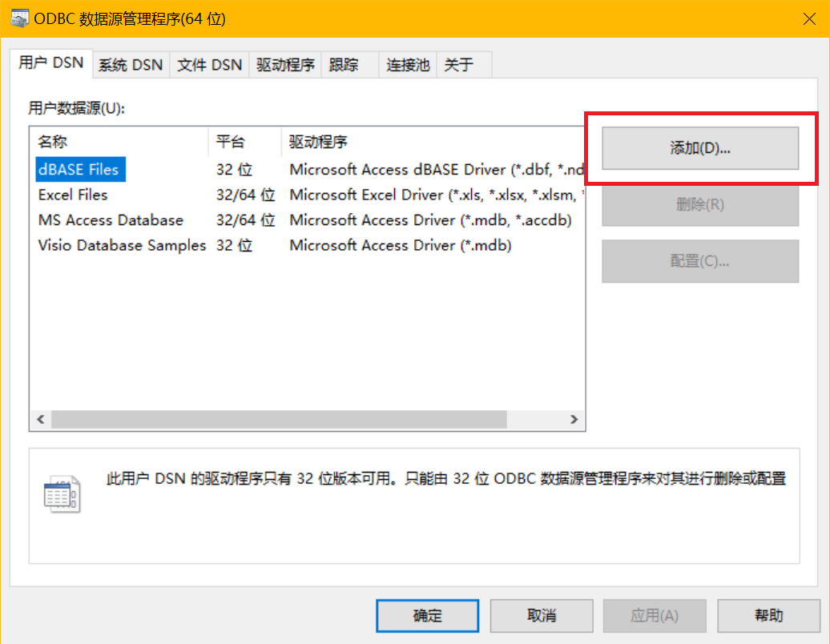Select Visio Database Samples row
830x644 pixels.
(122, 246)
